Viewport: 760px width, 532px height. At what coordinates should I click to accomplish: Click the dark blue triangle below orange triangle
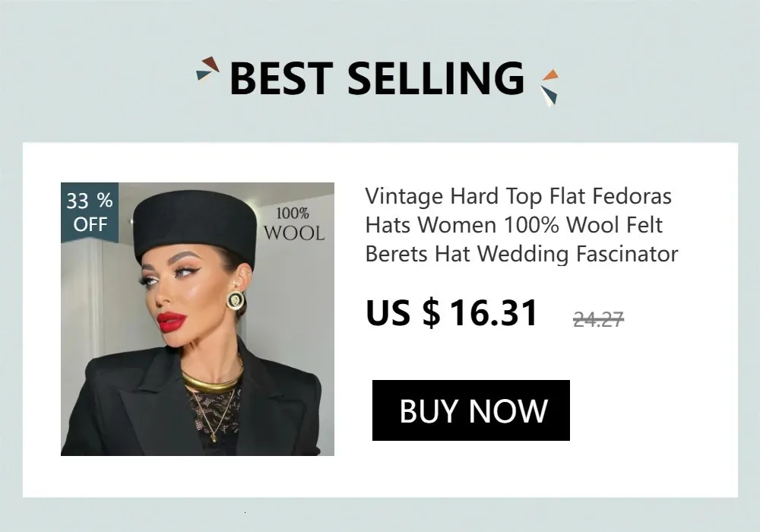[550, 94]
